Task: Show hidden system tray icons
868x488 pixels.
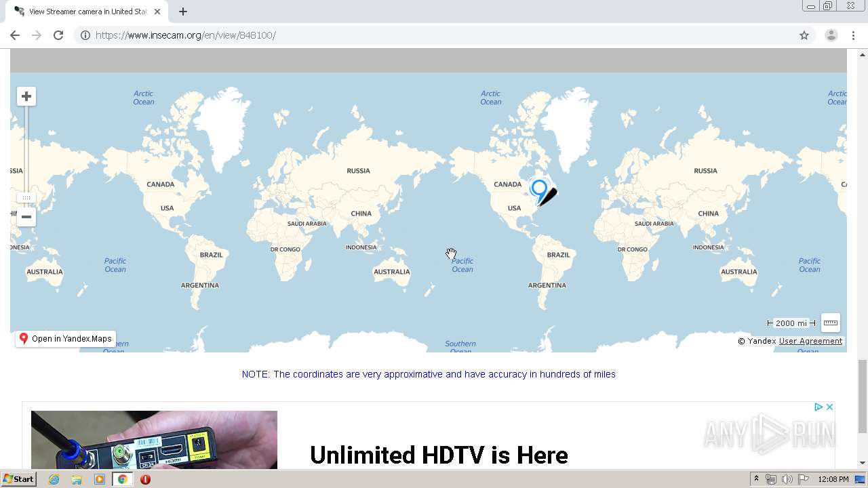Action: pos(757,479)
